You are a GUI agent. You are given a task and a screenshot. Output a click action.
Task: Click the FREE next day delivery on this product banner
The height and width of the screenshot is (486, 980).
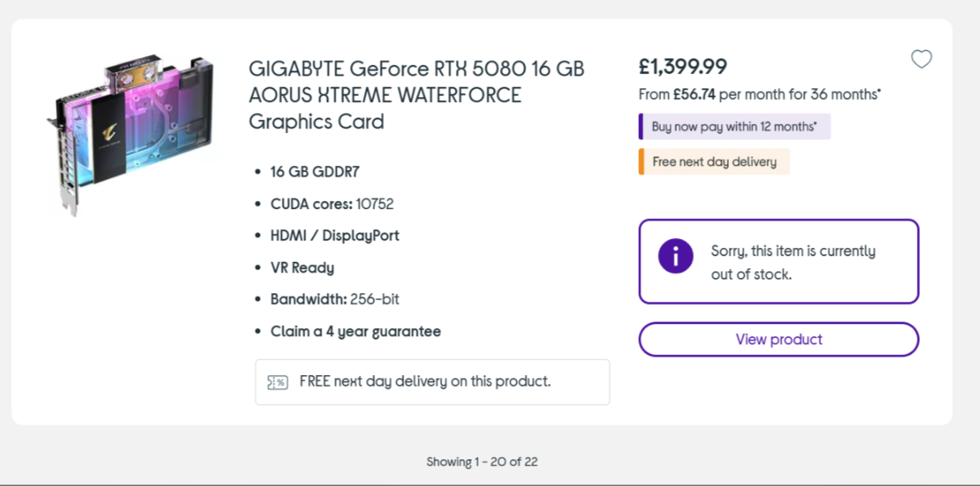coord(424,382)
